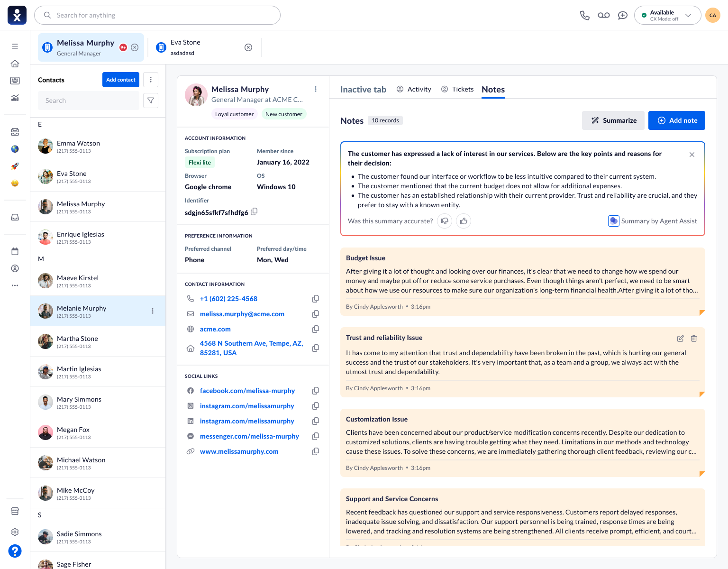Open the Available status dropdown
This screenshot has height=569, width=728.
pyautogui.click(x=668, y=15)
